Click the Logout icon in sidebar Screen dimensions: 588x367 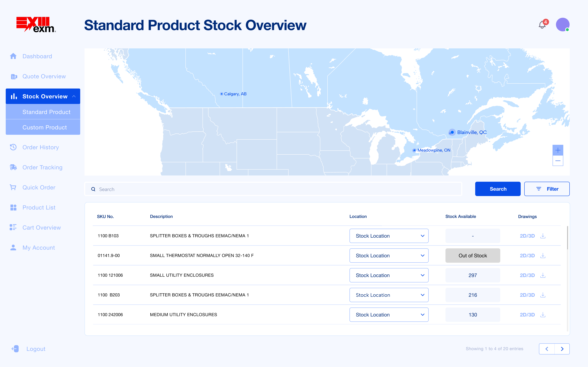coord(15,349)
